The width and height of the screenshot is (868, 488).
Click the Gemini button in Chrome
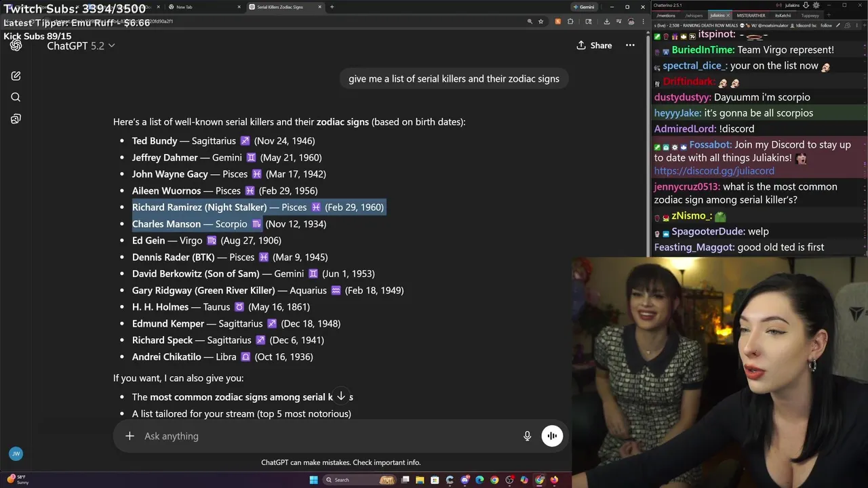(x=583, y=7)
